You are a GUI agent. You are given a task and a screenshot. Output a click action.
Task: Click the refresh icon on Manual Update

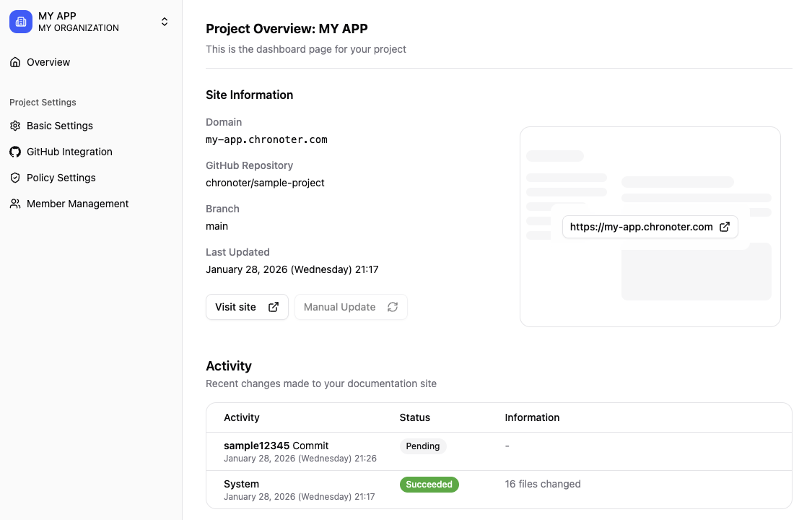[x=393, y=306]
